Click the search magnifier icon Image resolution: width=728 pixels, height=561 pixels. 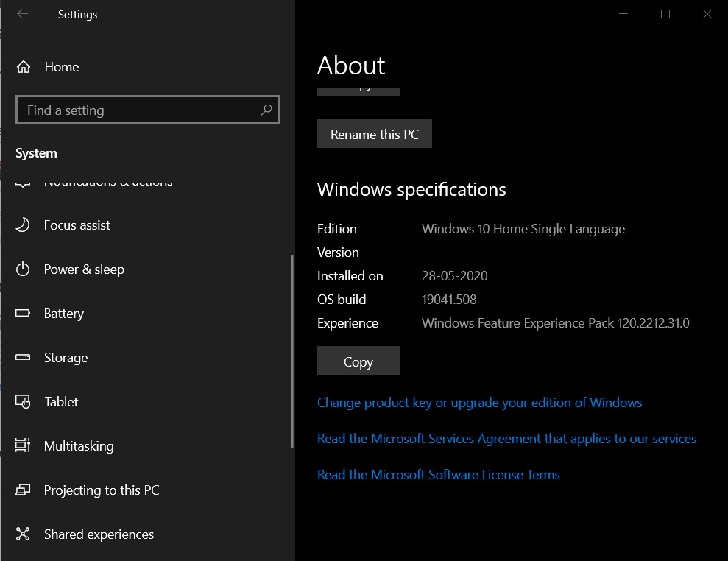pyautogui.click(x=266, y=110)
